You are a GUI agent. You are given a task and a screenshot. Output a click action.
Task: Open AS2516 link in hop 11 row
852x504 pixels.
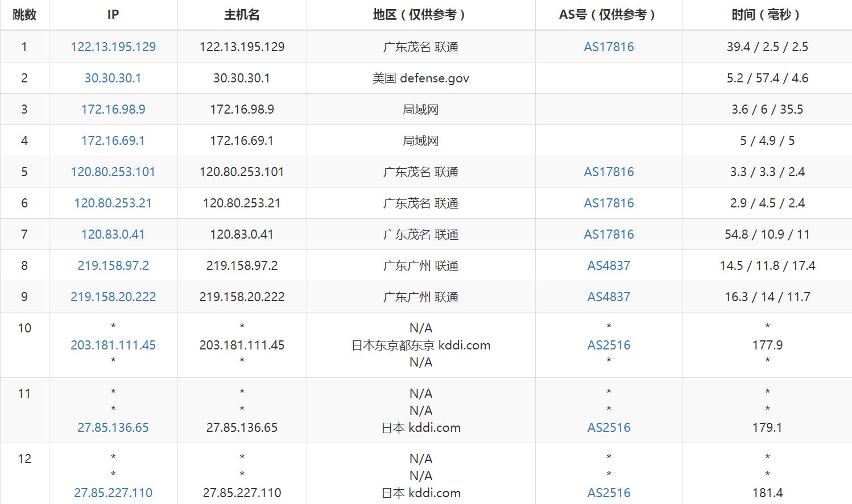pos(609,427)
